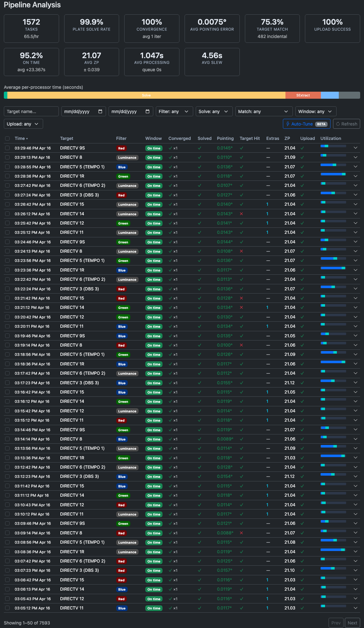Screen dimensions: 364x628
Task: Toggle the select-all checkbox in header
Action: (7, 139)
